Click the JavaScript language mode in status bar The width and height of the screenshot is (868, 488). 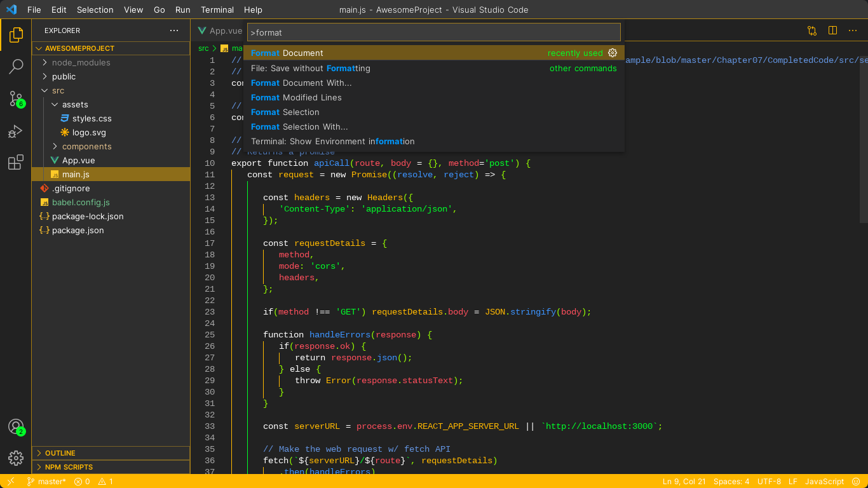coord(824,481)
